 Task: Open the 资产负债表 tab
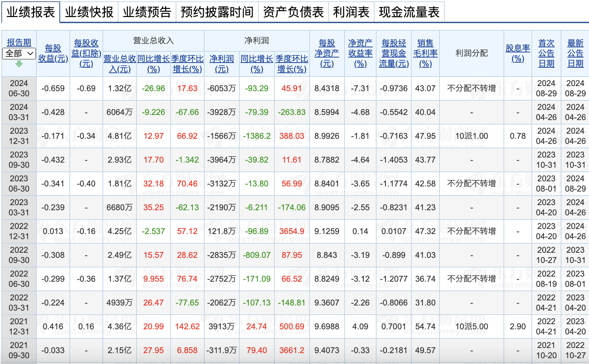pos(293,12)
